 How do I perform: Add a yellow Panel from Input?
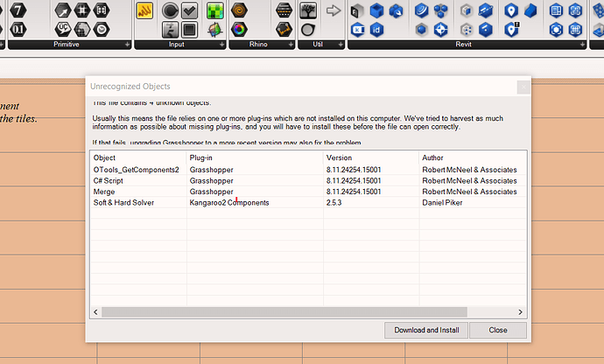144,10
